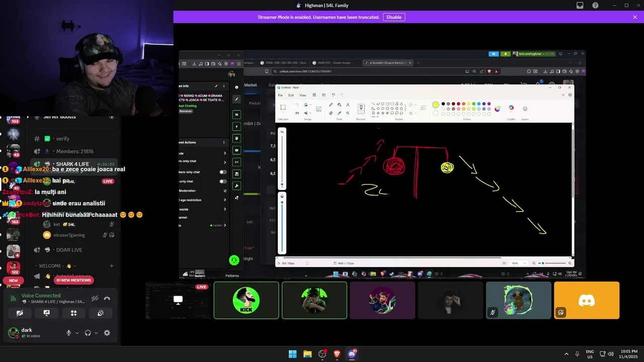Click the wrench icon in Kick sidebar
The height and width of the screenshot is (362, 644).
236,186
